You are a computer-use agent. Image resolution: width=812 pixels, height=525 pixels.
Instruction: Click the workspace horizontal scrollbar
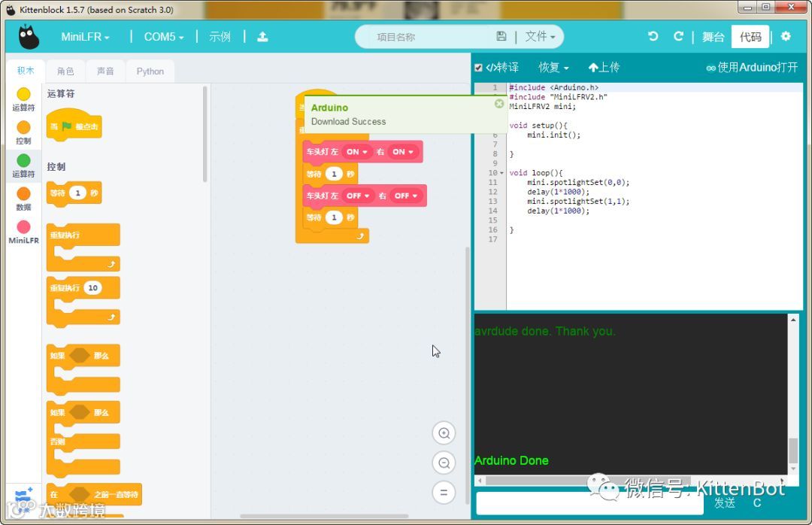[324, 516]
